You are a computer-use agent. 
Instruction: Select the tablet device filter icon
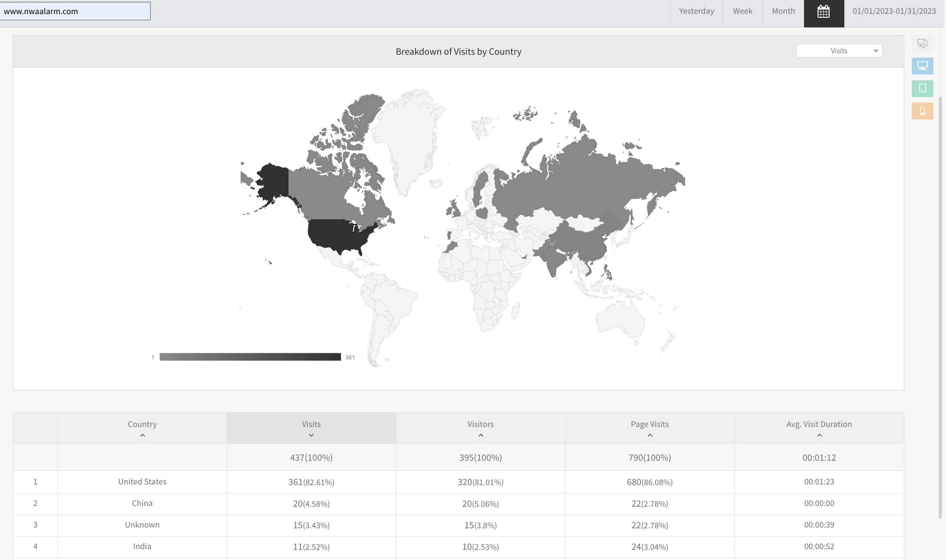click(x=922, y=89)
